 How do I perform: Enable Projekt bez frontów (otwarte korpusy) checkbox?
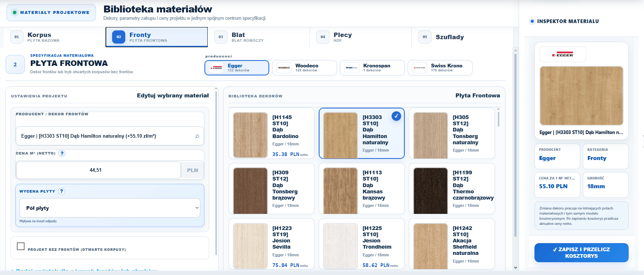(x=21, y=246)
